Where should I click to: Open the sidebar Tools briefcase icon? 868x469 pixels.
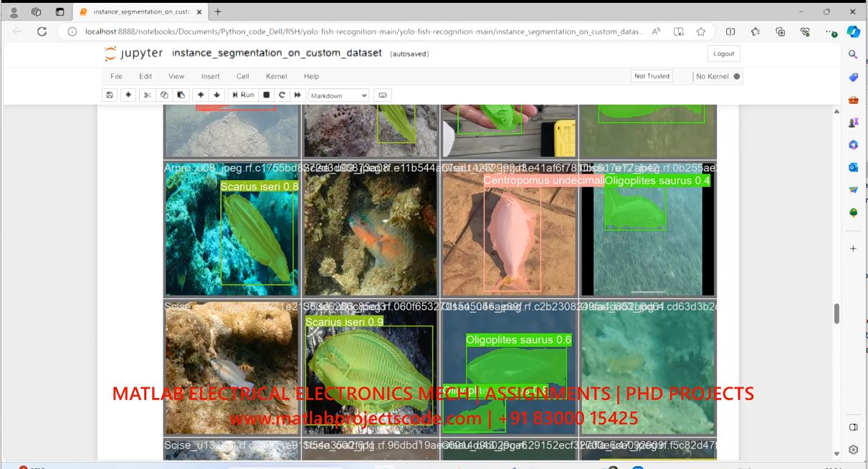[x=853, y=100]
